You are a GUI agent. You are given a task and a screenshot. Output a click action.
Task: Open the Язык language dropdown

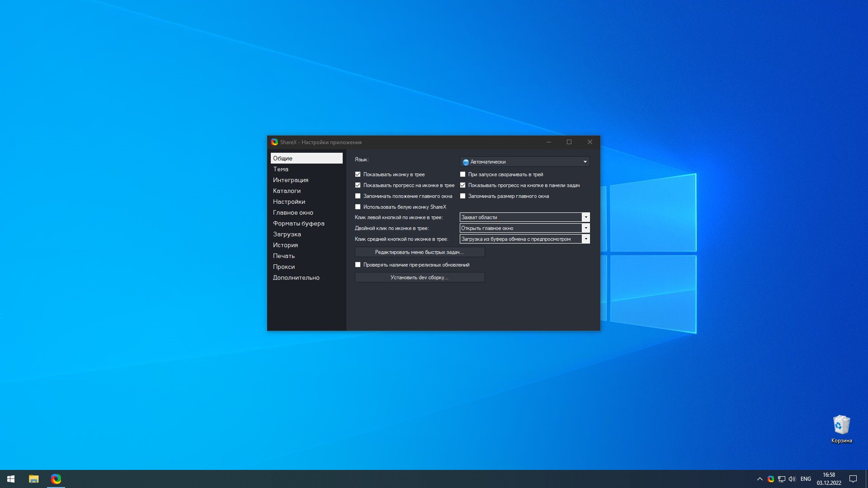(524, 162)
